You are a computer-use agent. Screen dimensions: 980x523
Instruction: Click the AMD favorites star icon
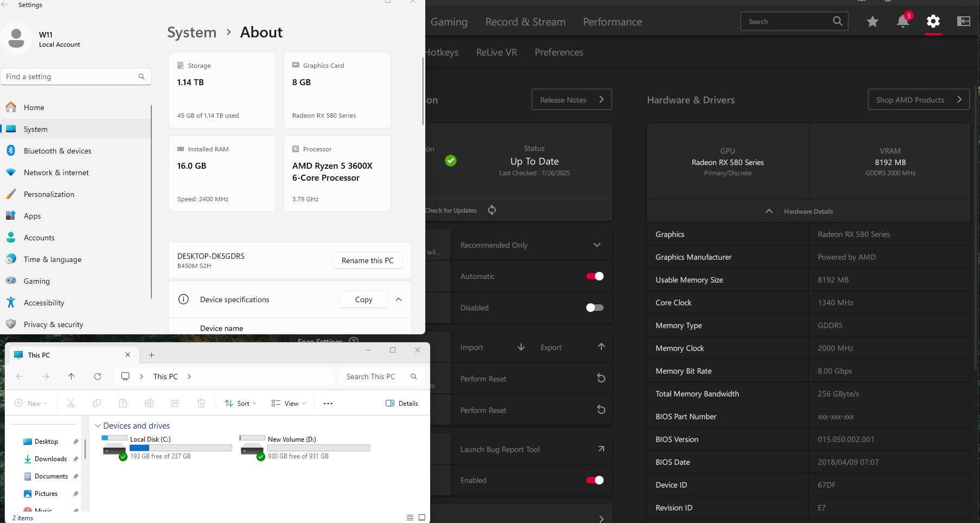(x=872, y=21)
